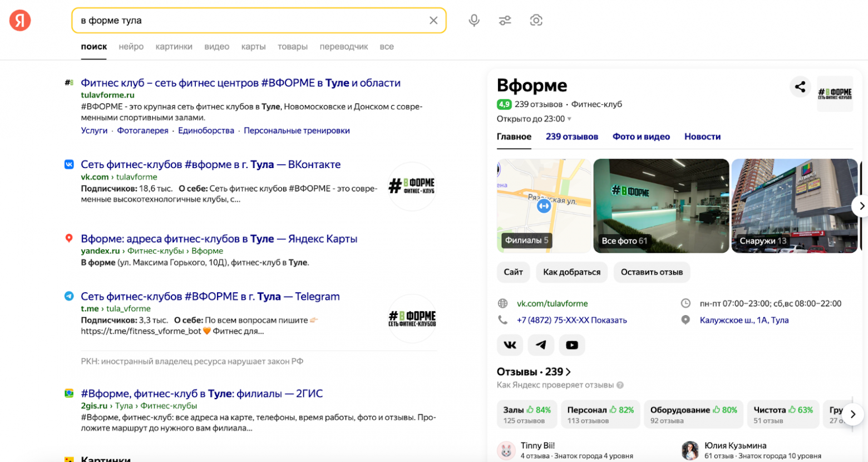The height and width of the screenshot is (462, 868).
Task: Open help icon next to Как Яндекс проверяет отзывы
Action: coord(620,385)
